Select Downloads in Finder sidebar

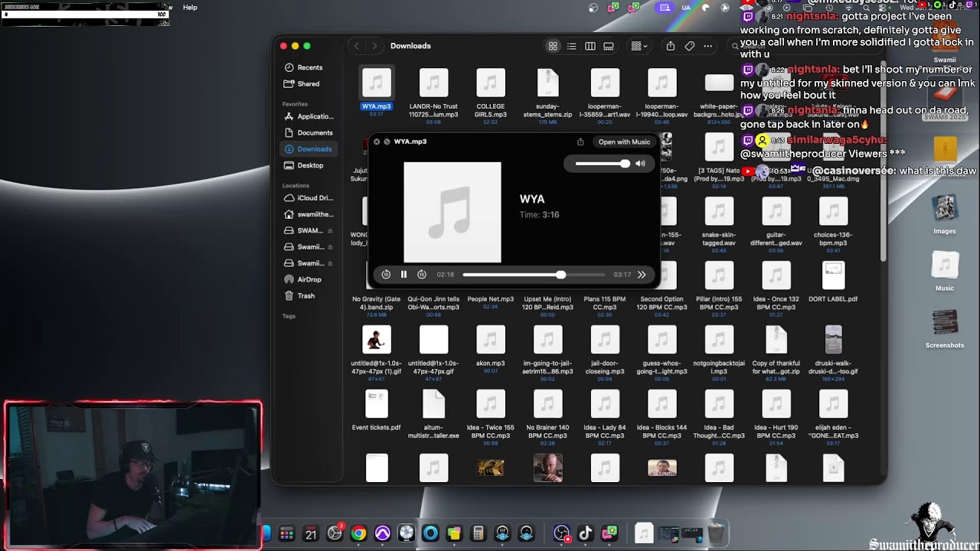point(309,149)
